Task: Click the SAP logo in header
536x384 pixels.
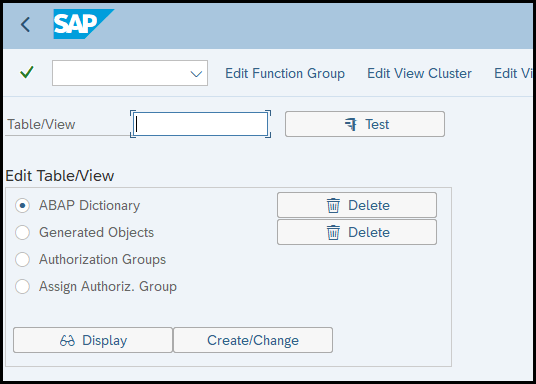Action: pyautogui.click(x=83, y=24)
